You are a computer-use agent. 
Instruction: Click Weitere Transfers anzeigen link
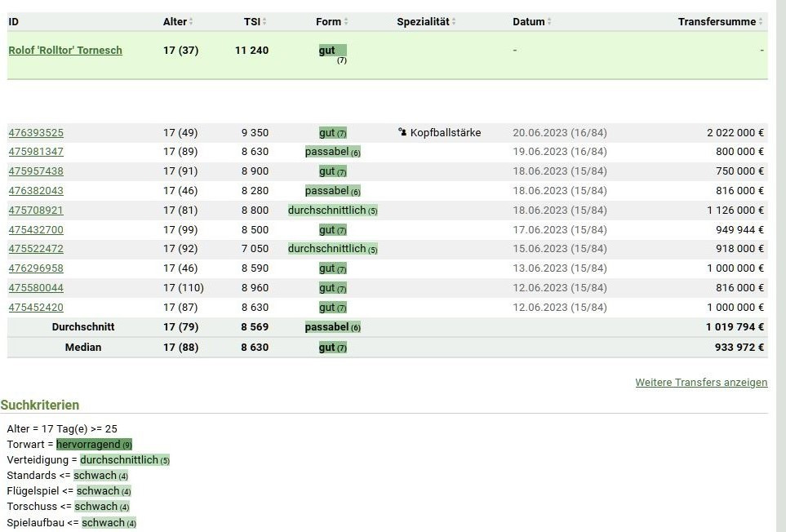[701, 382]
